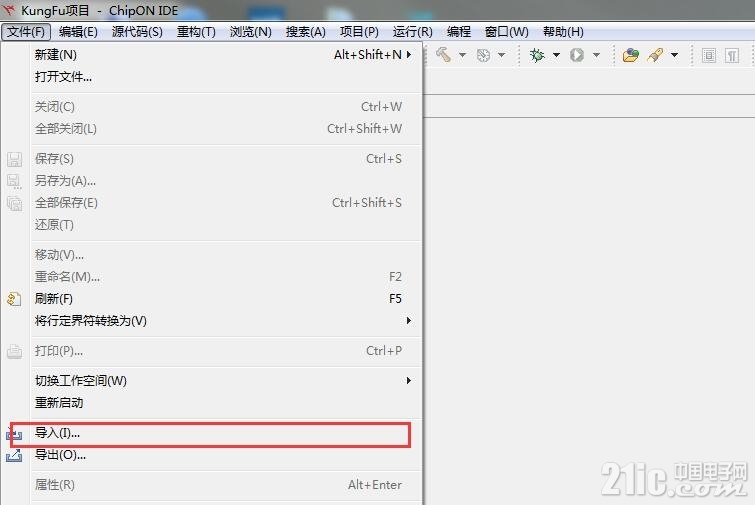The image size is (755, 505).
Task: Click the save disk icon beside 保存(S)
Action: click(x=14, y=159)
